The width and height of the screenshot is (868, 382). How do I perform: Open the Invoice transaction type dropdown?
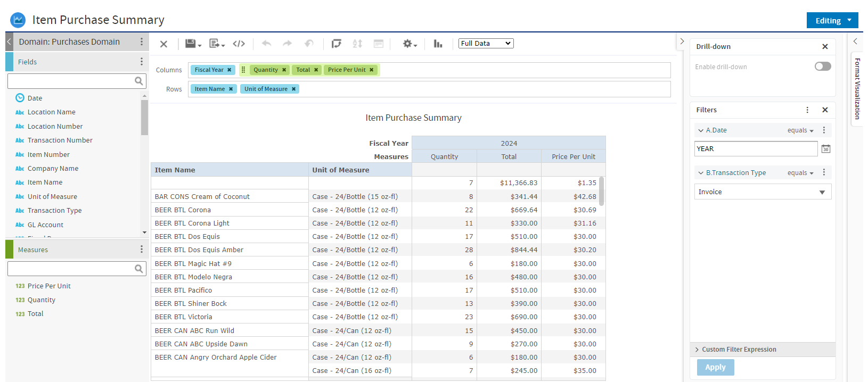click(x=763, y=192)
